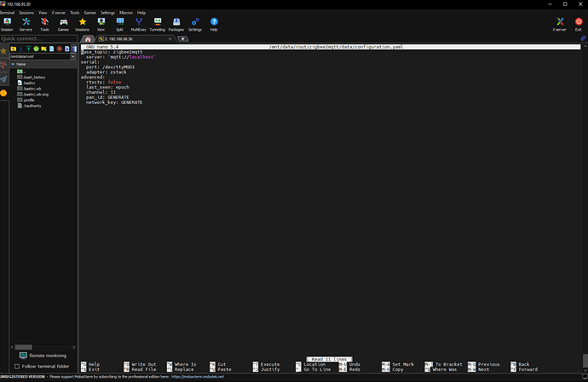Screen dimensions: 588x382
Task: Select the 192.168.95.30 session tab
Action: click(134, 39)
